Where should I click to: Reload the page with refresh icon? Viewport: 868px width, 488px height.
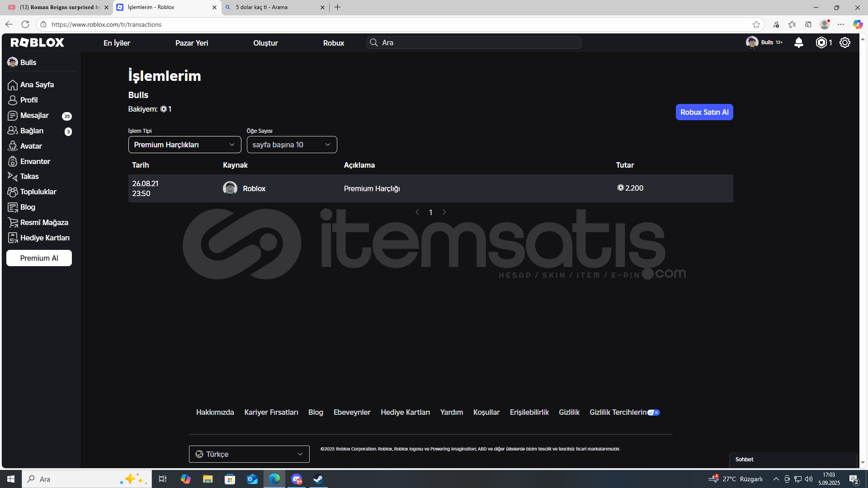click(x=25, y=24)
